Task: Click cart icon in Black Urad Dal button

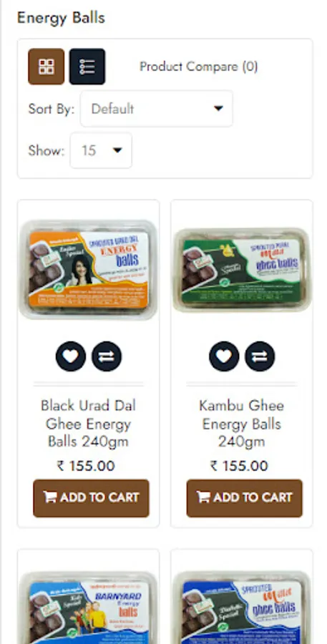Action: [x=49, y=497]
